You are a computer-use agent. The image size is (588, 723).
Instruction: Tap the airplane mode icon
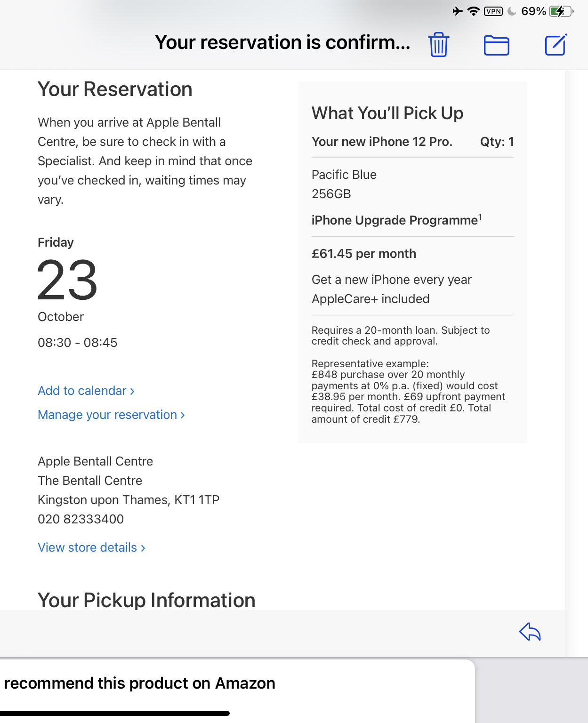coord(458,11)
